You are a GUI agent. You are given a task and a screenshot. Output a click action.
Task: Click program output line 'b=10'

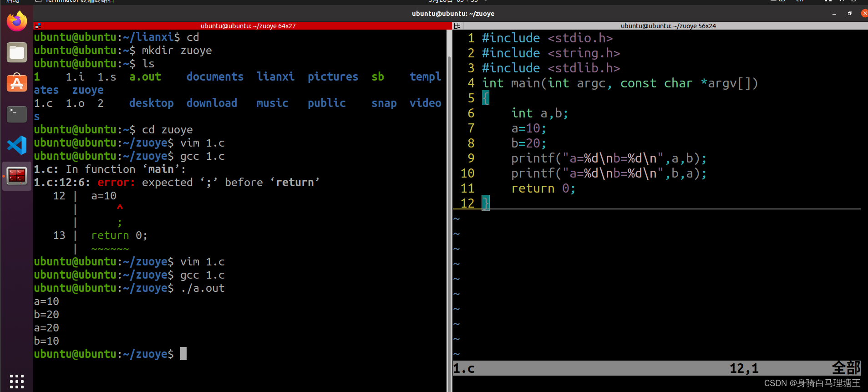click(x=46, y=341)
